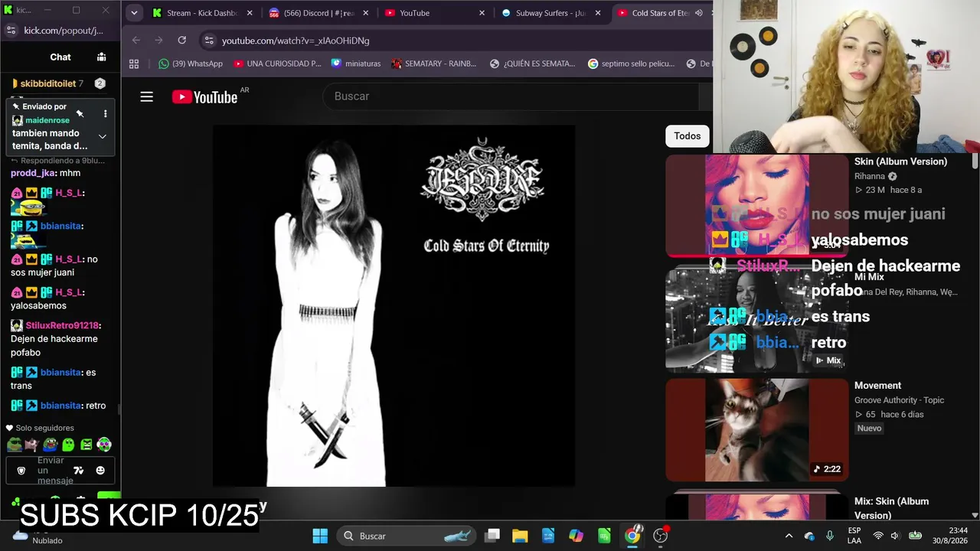The image size is (980, 551).
Task: Open OBS Studio from the taskbar
Action: coord(661,536)
